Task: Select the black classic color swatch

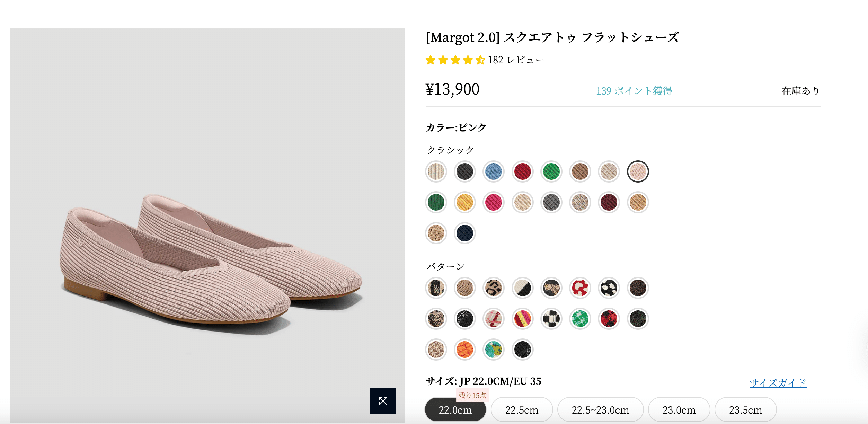Action: point(464,171)
